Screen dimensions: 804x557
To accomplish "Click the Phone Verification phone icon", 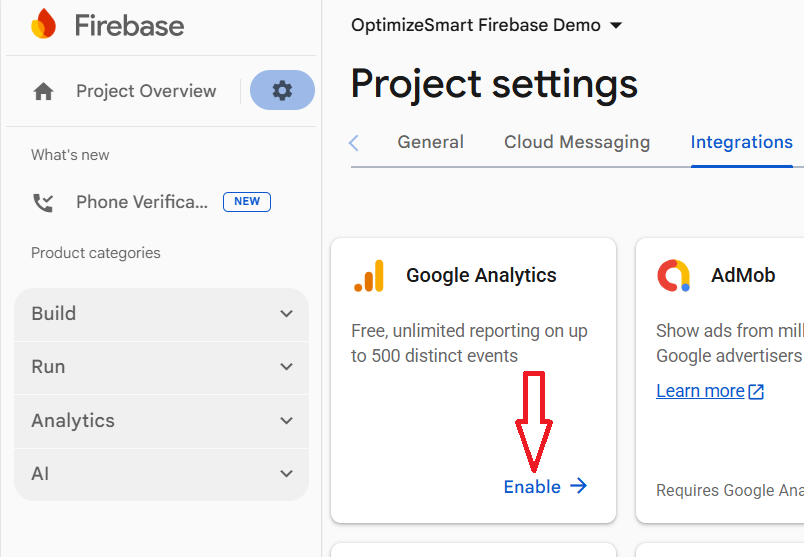I will pos(43,203).
